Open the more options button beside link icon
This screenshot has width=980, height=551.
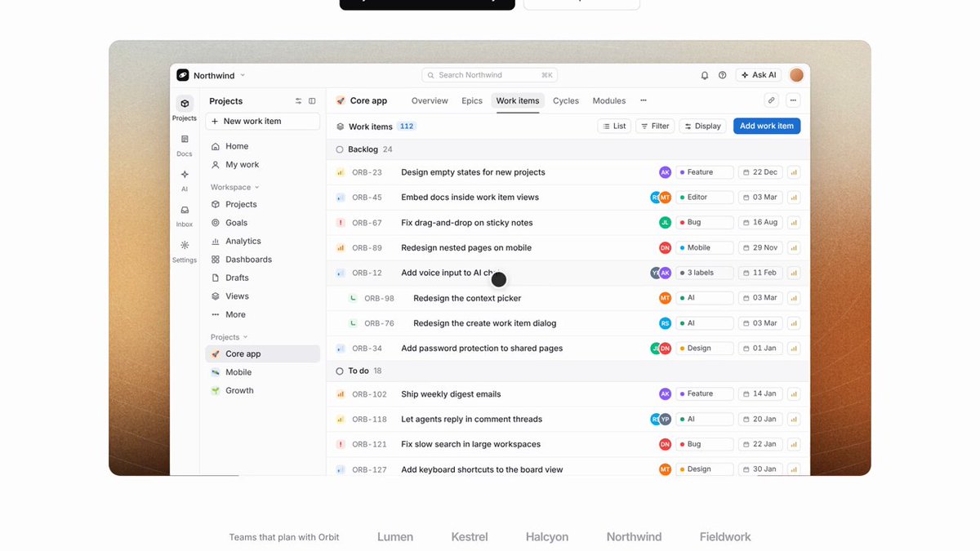793,100
